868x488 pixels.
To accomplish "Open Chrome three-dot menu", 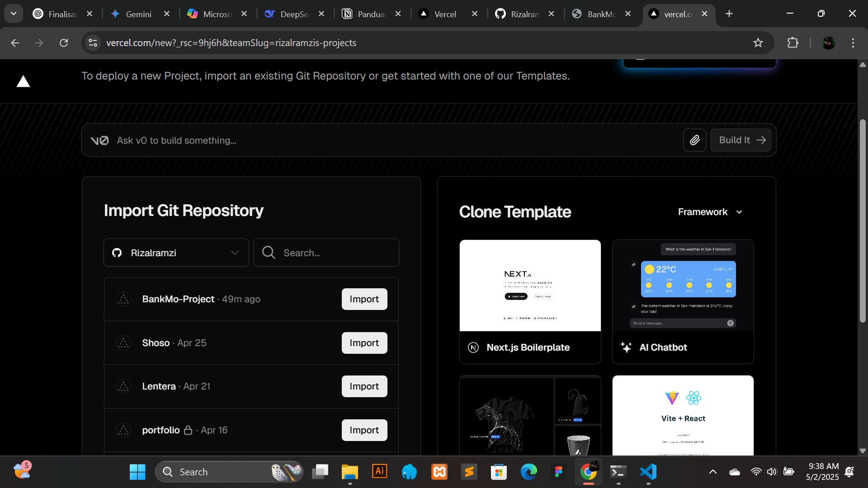I will click(853, 43).
